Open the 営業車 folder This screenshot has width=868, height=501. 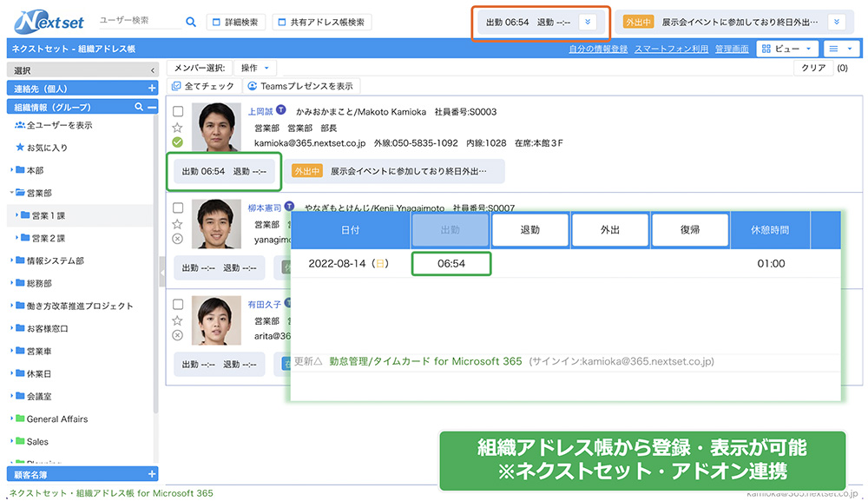[x=39, y=351]
